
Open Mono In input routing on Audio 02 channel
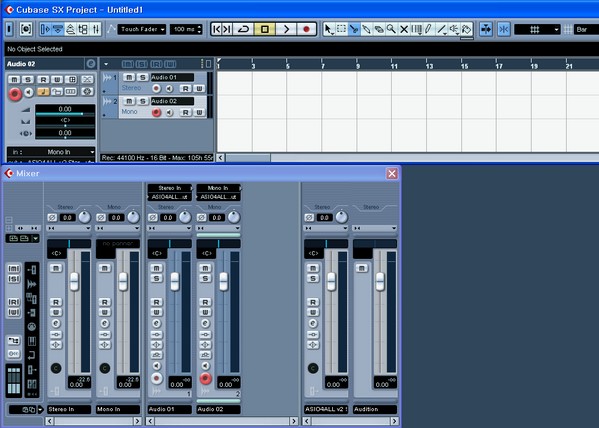pyautogui.click(x=219, y=188)
